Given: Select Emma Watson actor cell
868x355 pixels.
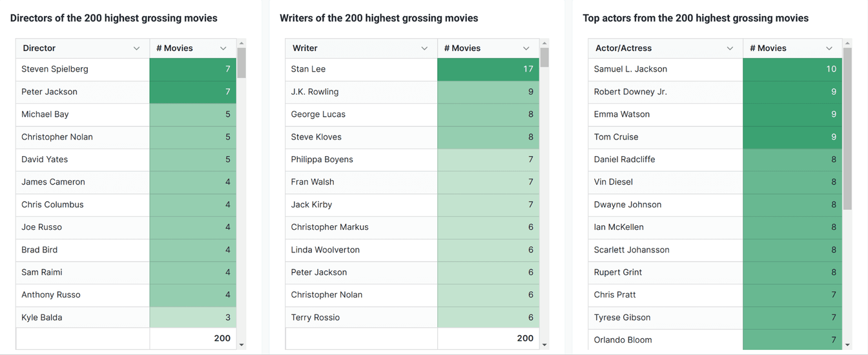Looking at the screenshot, I should tap(666, 114).
